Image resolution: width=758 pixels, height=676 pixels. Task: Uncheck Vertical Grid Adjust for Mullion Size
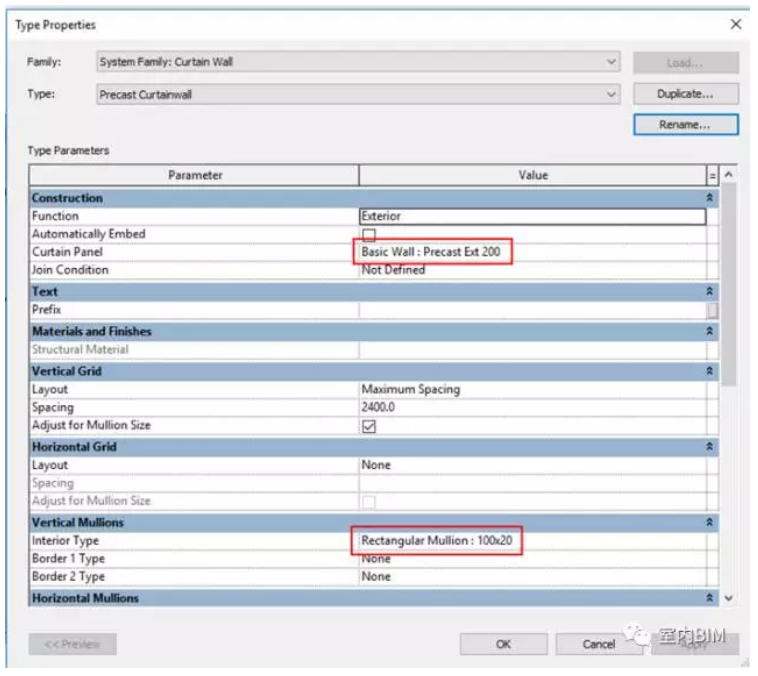(369, 426)
